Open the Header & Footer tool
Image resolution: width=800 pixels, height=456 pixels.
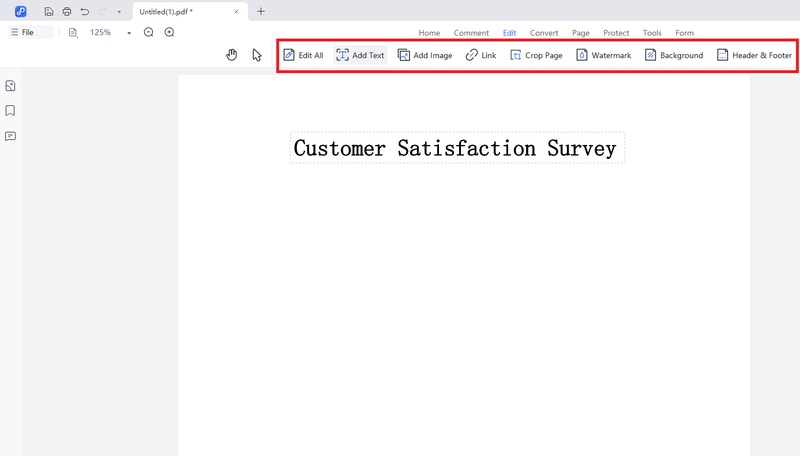754,55
